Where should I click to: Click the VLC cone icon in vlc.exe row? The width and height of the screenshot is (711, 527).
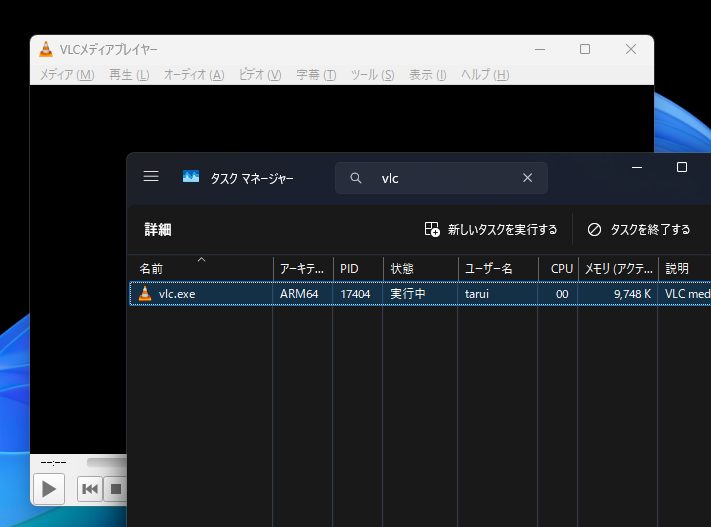click(x=145, y=293)
